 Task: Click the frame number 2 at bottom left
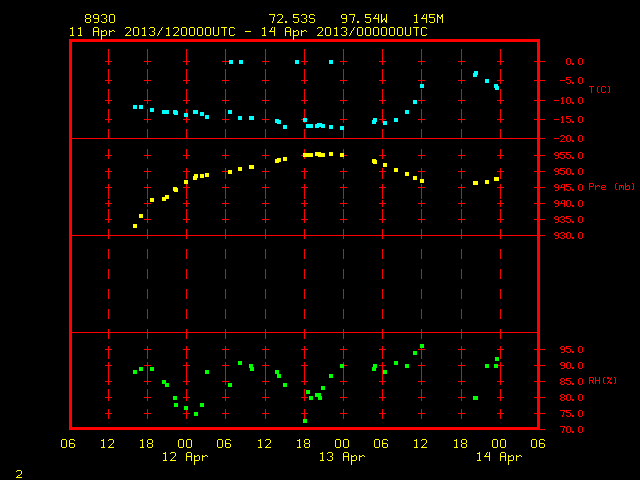click(19, 474)
